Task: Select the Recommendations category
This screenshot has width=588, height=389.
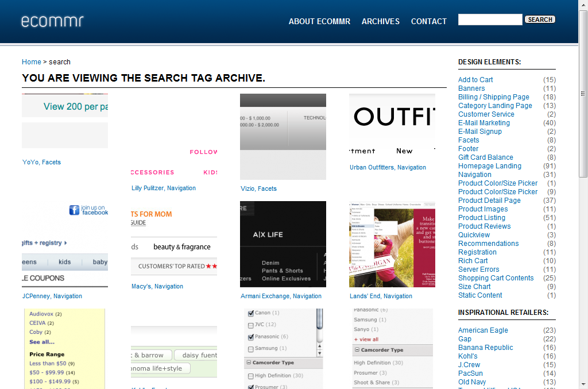Action: tap(488, 244)
